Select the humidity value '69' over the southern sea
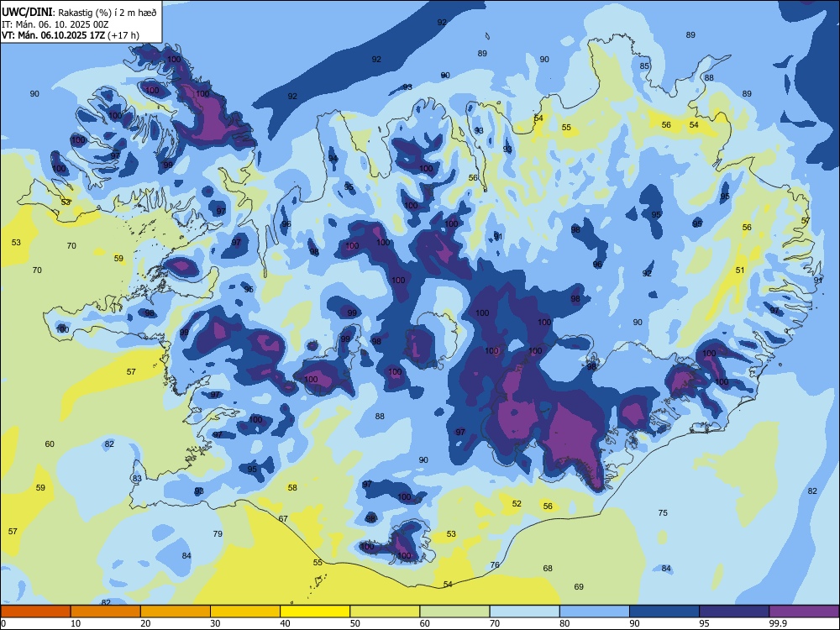This screenshot has height=630, width=840. click(579, 586)
